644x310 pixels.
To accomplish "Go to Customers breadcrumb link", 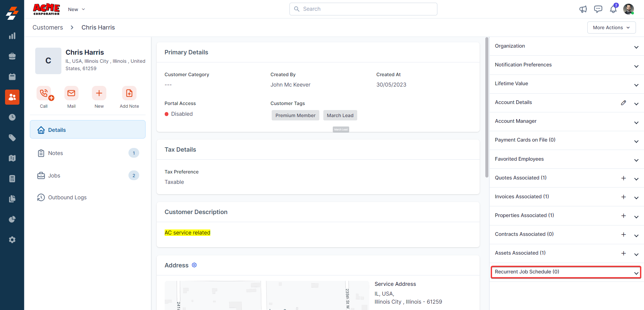I will click(x=48, y=28).
